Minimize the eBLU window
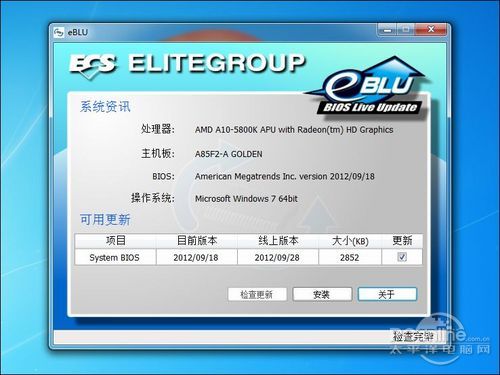The width and height of the screenshot is (500, 375). coord(387,30)
